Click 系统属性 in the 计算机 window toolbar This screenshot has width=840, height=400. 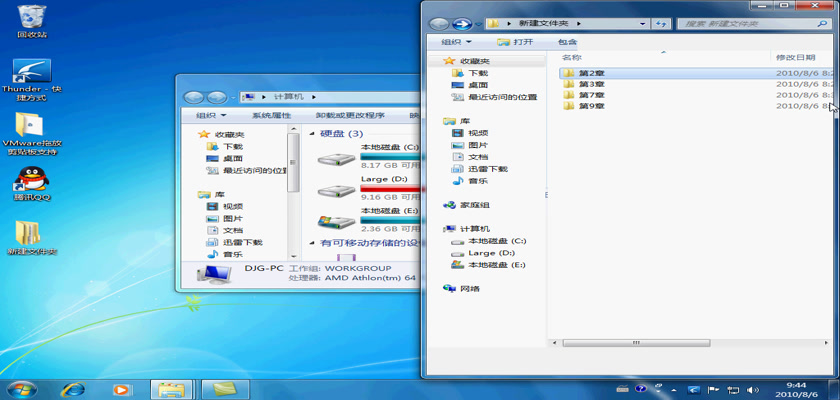point(271,116)
